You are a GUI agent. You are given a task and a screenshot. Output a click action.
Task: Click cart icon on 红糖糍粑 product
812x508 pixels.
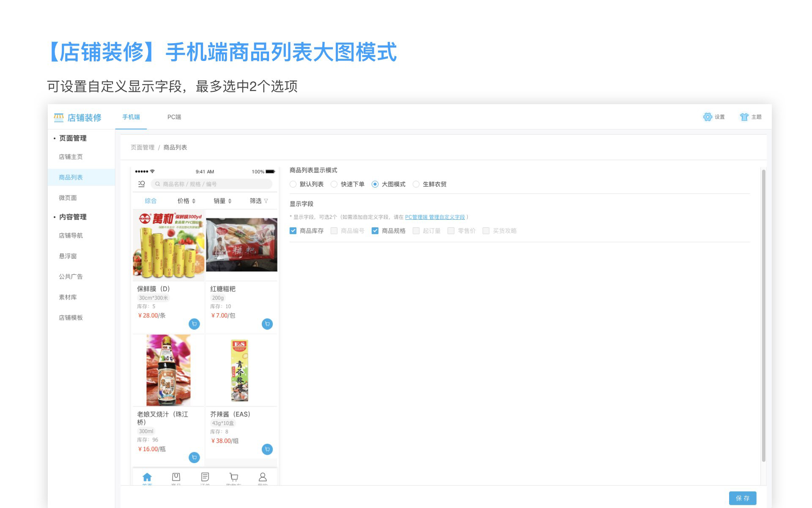coord(267,324)
